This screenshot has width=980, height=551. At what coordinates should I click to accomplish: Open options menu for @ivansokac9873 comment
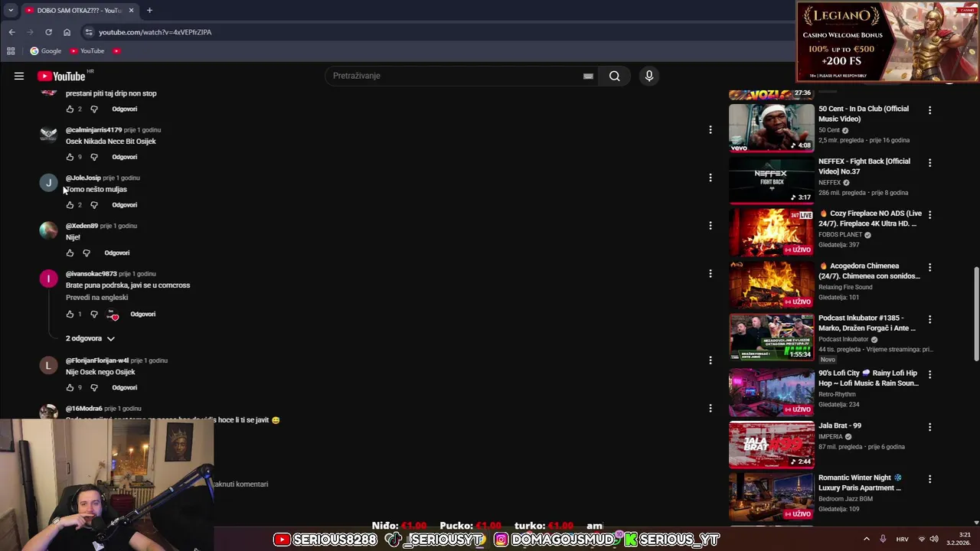(x=710, y=274)
